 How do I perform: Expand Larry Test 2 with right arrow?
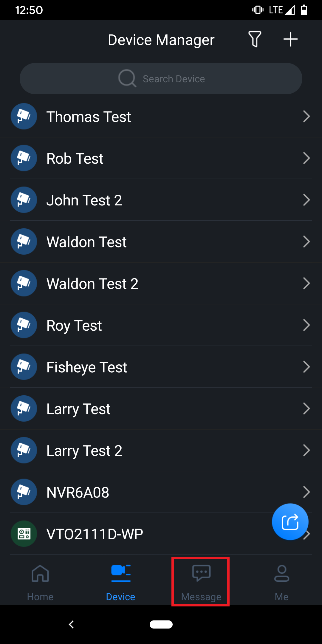click(x=306, y=450)
